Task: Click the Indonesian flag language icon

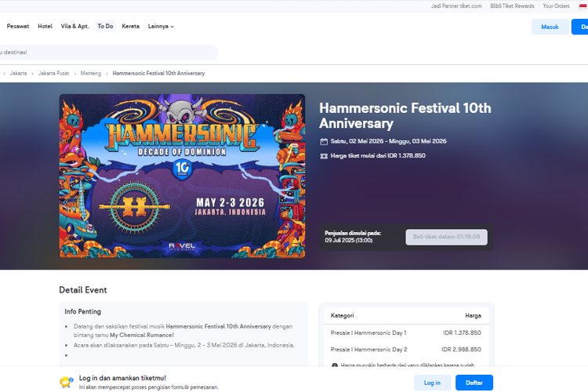Action: 583,6
